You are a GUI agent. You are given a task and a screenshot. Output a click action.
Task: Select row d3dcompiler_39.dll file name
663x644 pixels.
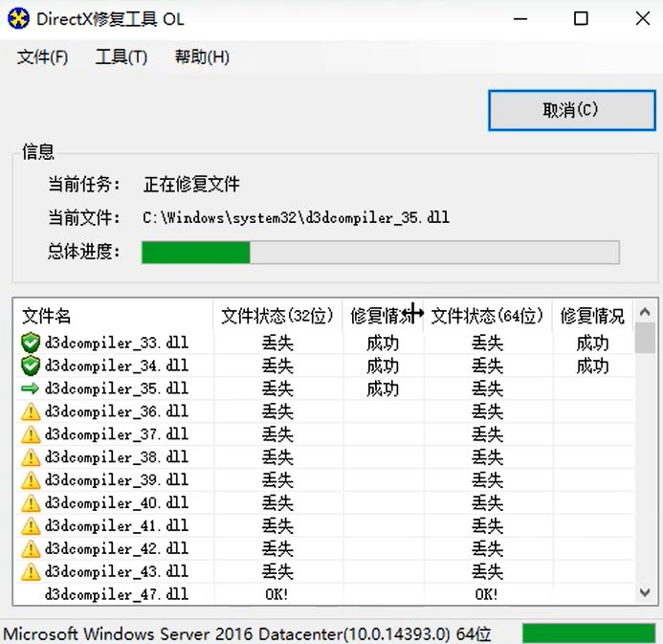117,480
